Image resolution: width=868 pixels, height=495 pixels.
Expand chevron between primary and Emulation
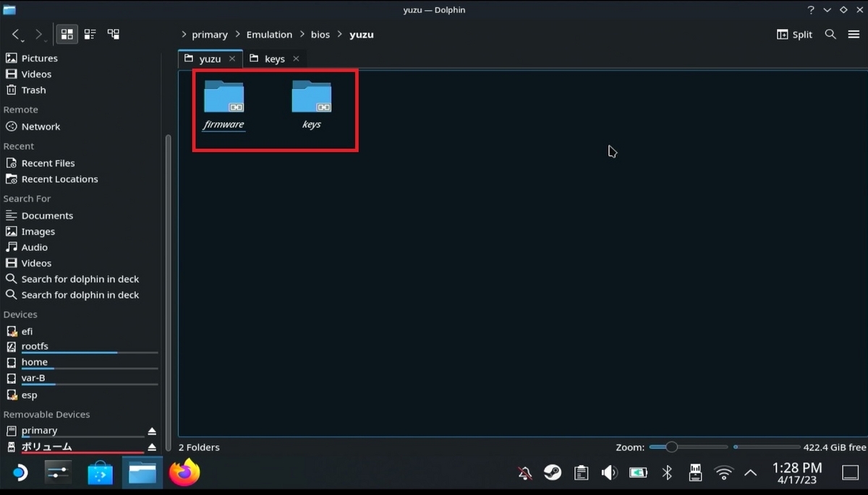(x=237, y=35)
